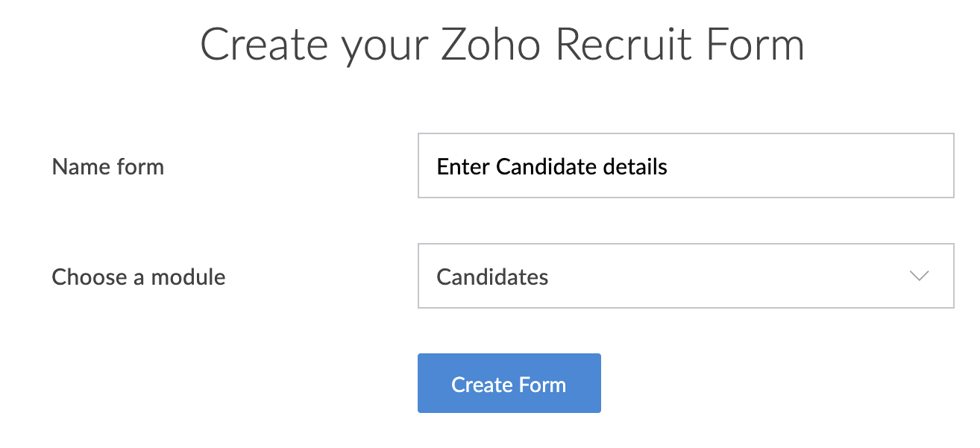Select the Candidates value in the module field
Screen dimensions: 980x448
[x=492, y=276]
